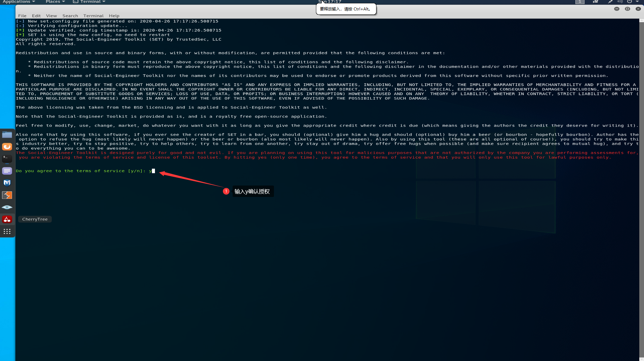
Task: Open the Terminal dock icon
Action: pos(7,159)
